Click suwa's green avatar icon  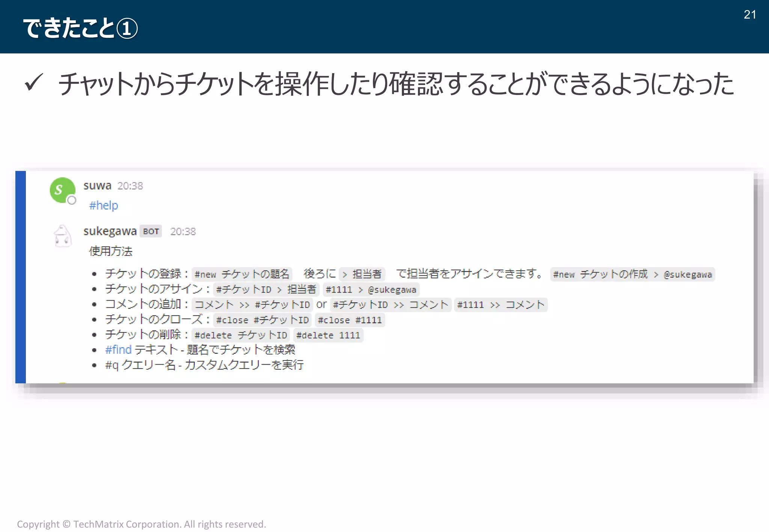coord(62,190)
